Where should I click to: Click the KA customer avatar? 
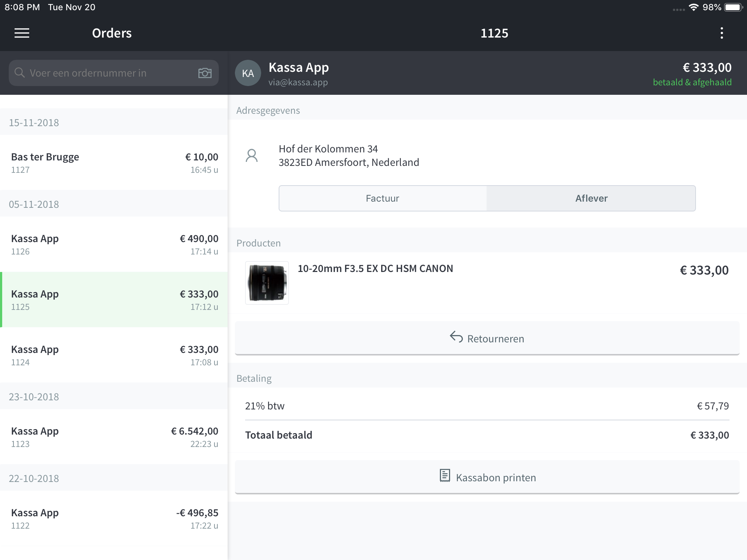tap(248, 73)
